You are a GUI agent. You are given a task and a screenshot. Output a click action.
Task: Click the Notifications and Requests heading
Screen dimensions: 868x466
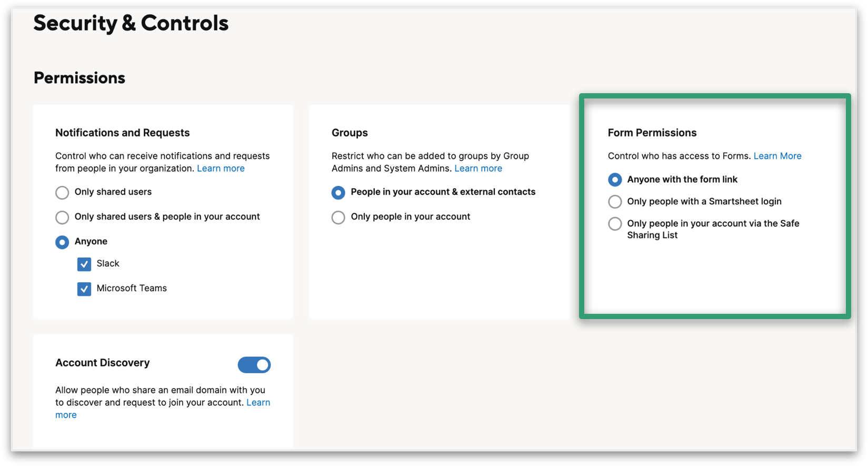(122, 133)
